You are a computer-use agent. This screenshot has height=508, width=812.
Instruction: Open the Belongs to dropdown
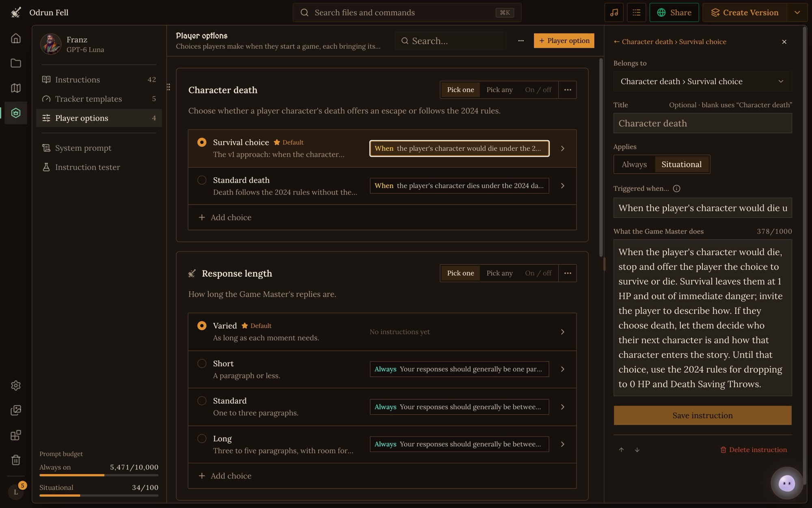click(x=702, y=81)
